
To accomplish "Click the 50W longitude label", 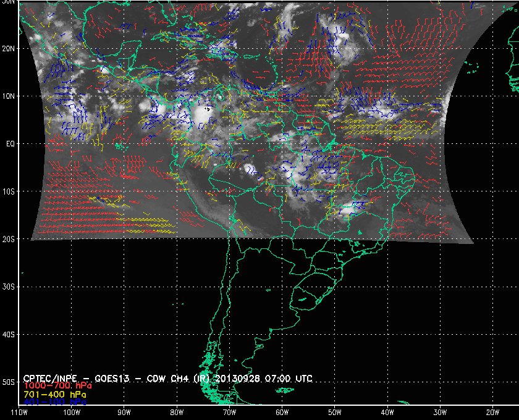I will 335,413.
